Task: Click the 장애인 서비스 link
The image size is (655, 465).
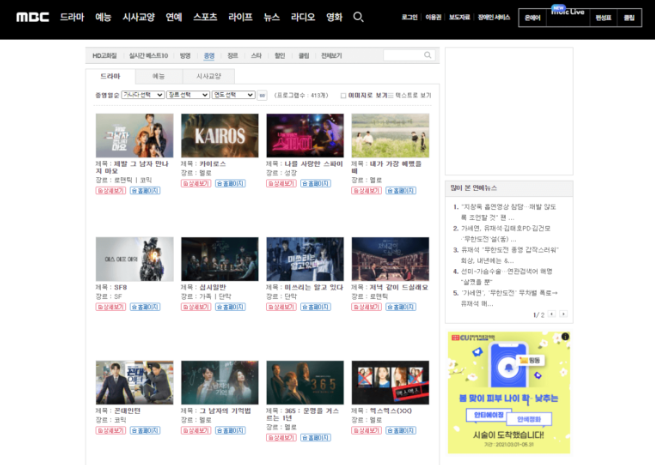Action: (494, 17)
